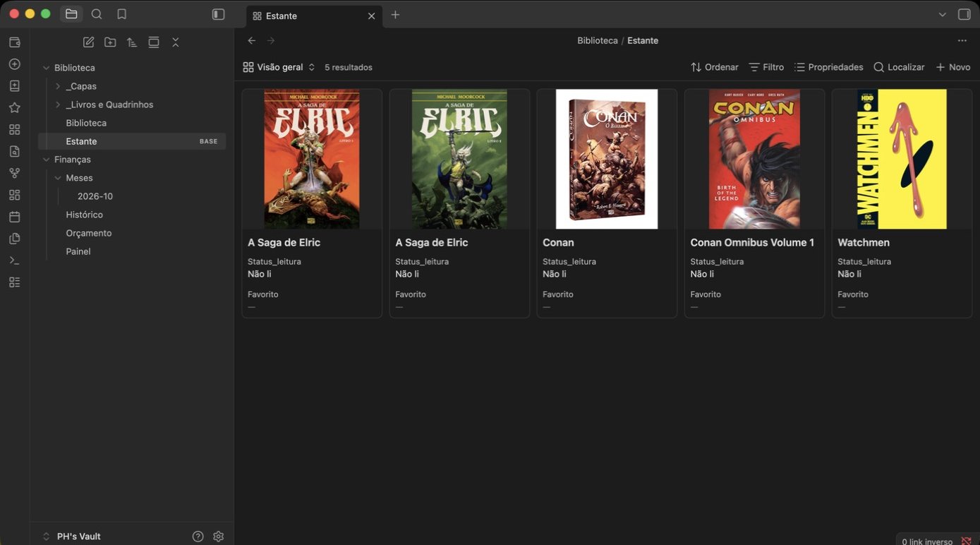Viewport: 980px width, 545px height.
Task: Click the stacked-copies icon in the ribbon
Action: (x=15, y=239)
